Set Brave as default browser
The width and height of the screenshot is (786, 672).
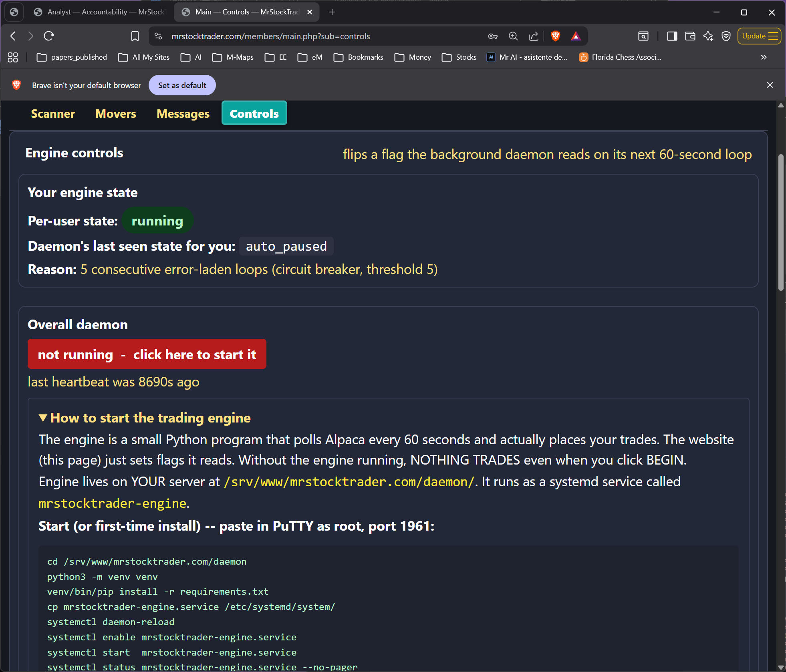coord(182,85)
